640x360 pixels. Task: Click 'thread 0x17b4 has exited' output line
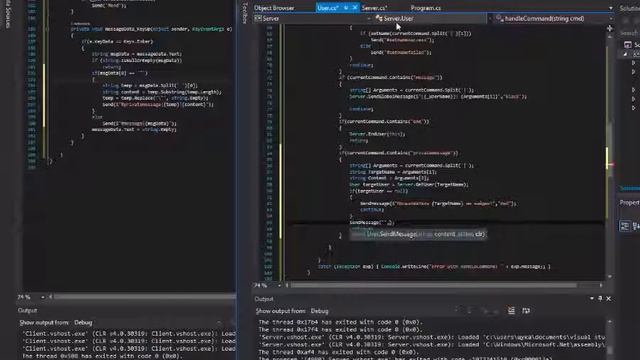340,322
